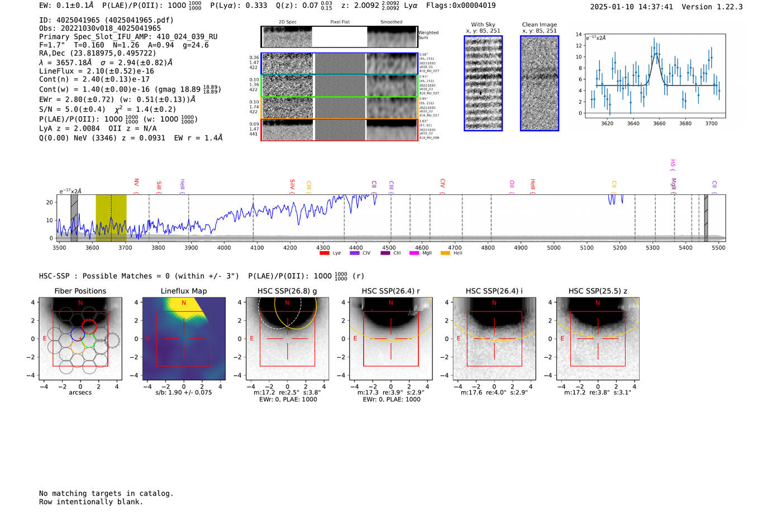Open the Fiber Positions panel

80,338
